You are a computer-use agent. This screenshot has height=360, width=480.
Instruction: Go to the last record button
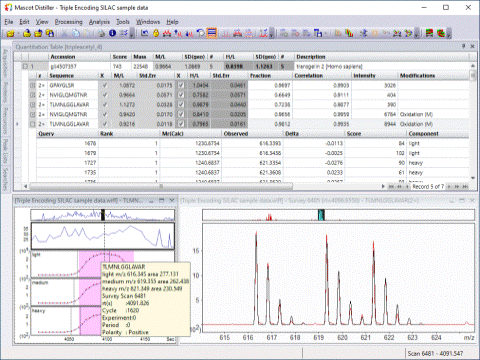pyautogui.click(x=465, y=187)
